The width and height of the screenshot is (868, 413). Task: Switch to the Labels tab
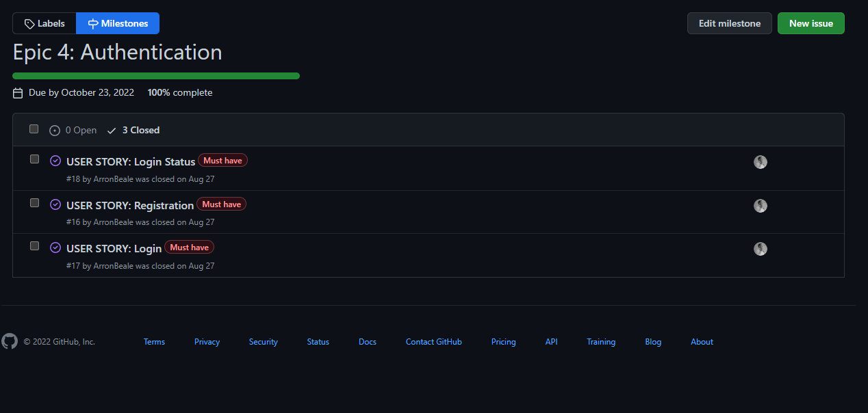(44, 23)
